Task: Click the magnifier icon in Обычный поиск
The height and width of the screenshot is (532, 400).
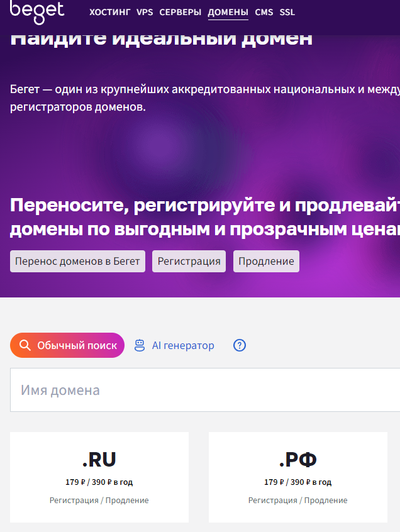Action: 25,345
